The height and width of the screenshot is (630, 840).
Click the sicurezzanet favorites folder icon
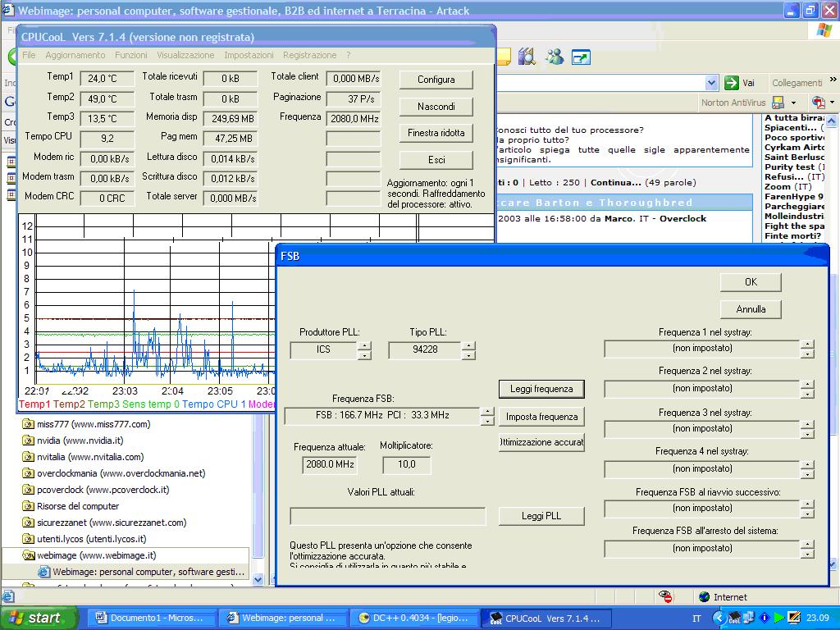(28, 523)
